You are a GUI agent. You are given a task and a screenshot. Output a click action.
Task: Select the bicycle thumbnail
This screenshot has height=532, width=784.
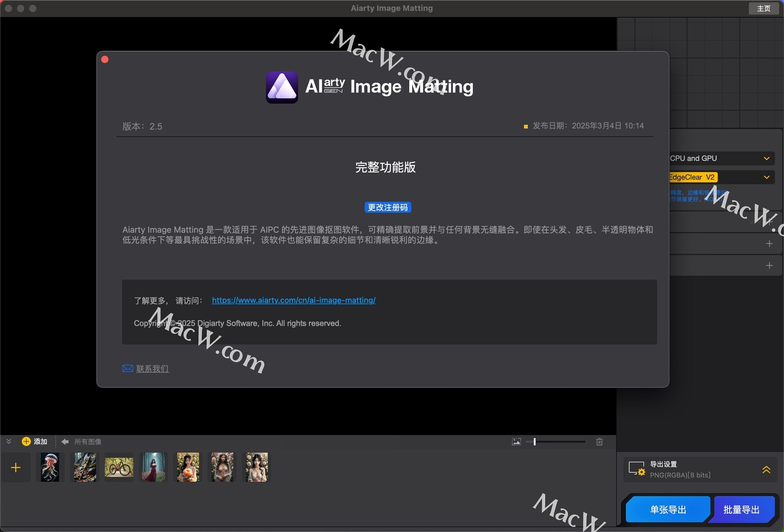point(119,467)
